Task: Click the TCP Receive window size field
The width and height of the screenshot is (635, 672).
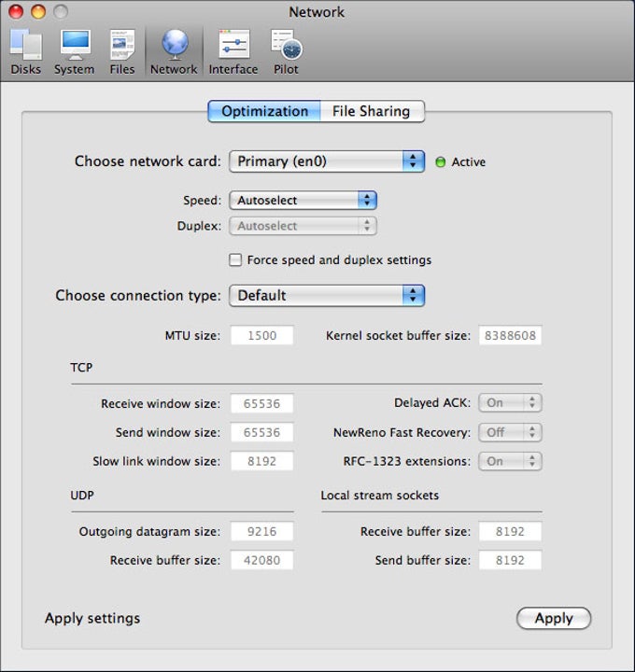Action: coord(262,403)
